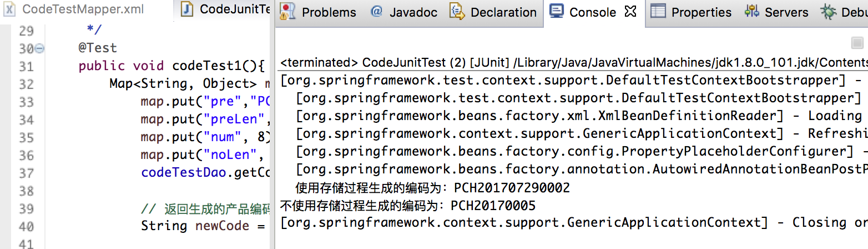The width and height of the screenshot is (868, 249).
Task: Click the Servers view icon
Action: pyautogui.click(x=752, y=11)
